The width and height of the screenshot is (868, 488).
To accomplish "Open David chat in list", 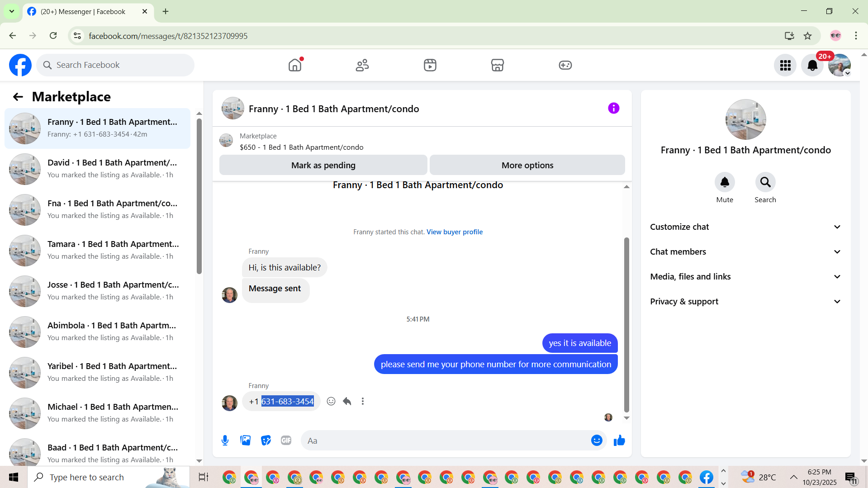I will 97,169.
